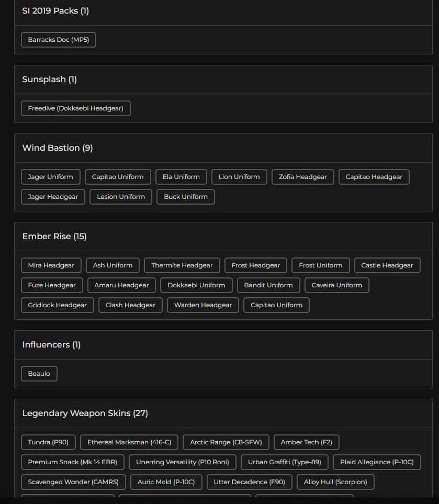
Task: Click the Wind Bastion (9) section header
Action: tap(58, 148)
